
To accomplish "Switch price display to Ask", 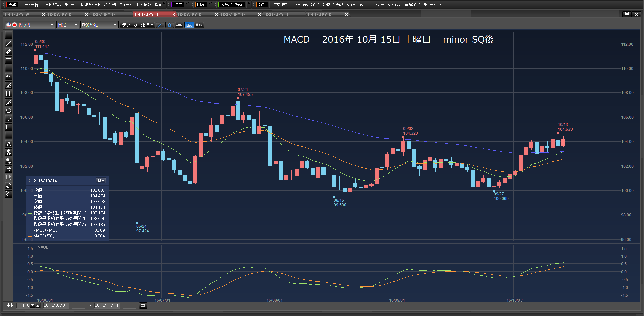I will pyautogui.click(x=199, y=25).
